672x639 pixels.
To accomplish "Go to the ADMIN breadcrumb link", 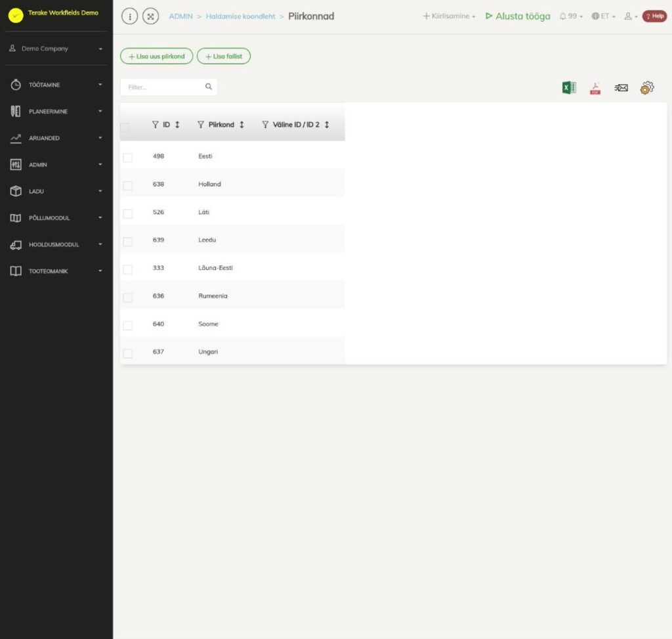I will click(181, 16).
